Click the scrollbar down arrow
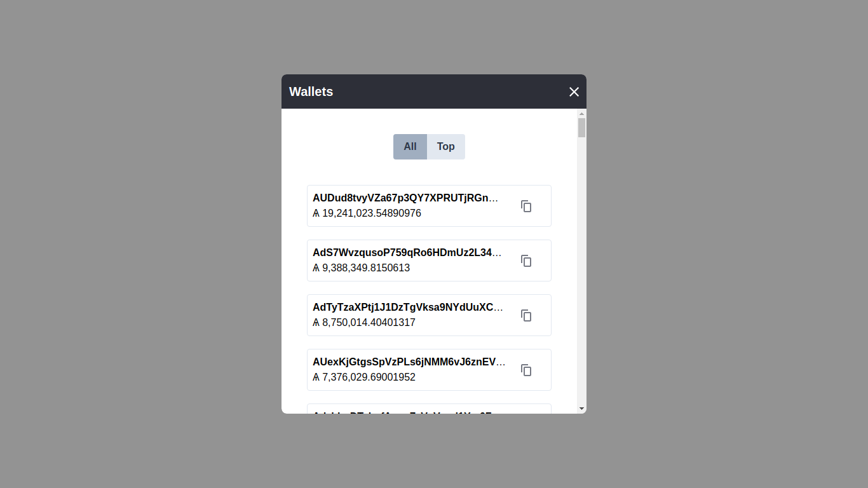The image size is (868, 488). click(x=581, y=409)
